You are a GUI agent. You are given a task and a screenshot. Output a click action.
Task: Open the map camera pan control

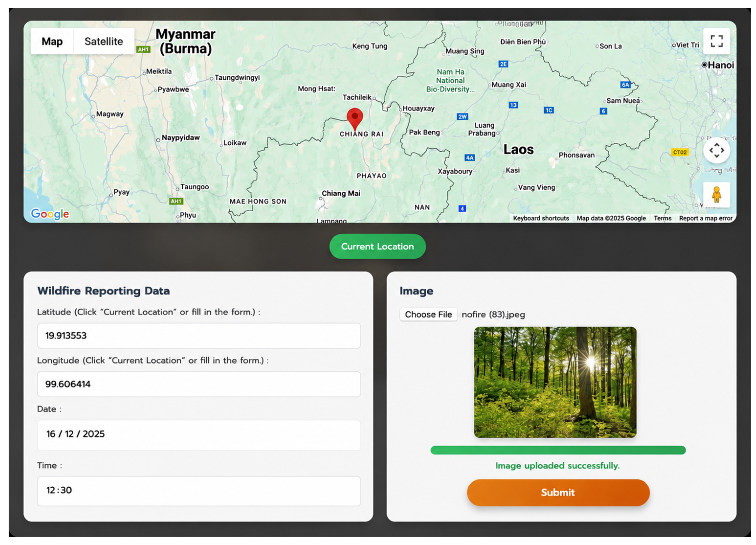(716, 150)
